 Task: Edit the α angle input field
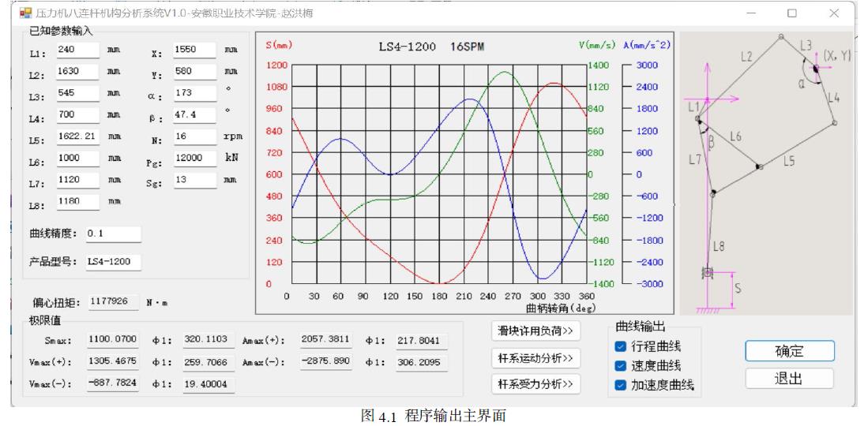193,93
